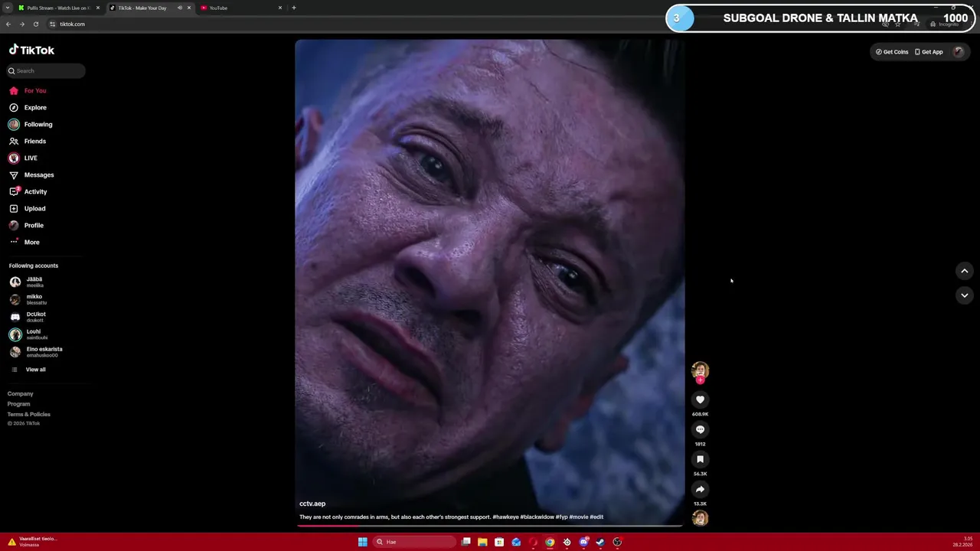Open the tab search dropdown
The image size is (980, 551).
[x=7, y=8]
